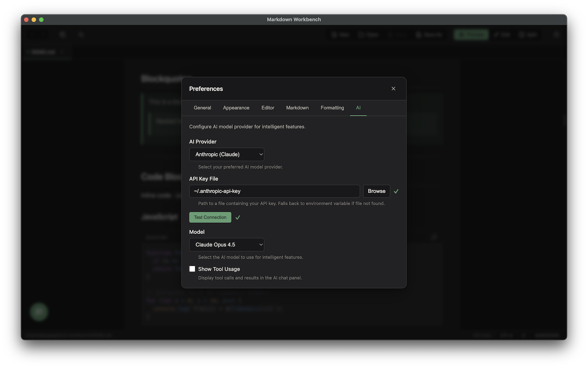Open the AI Provider dropdown
The image size is (588, 368).
coord(227,154)
